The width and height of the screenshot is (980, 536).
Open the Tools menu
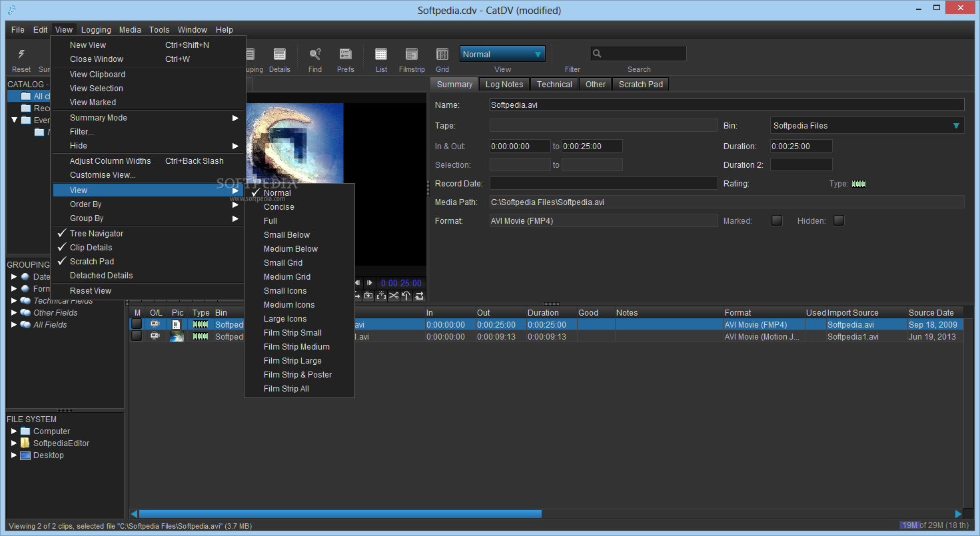(159, 29)
